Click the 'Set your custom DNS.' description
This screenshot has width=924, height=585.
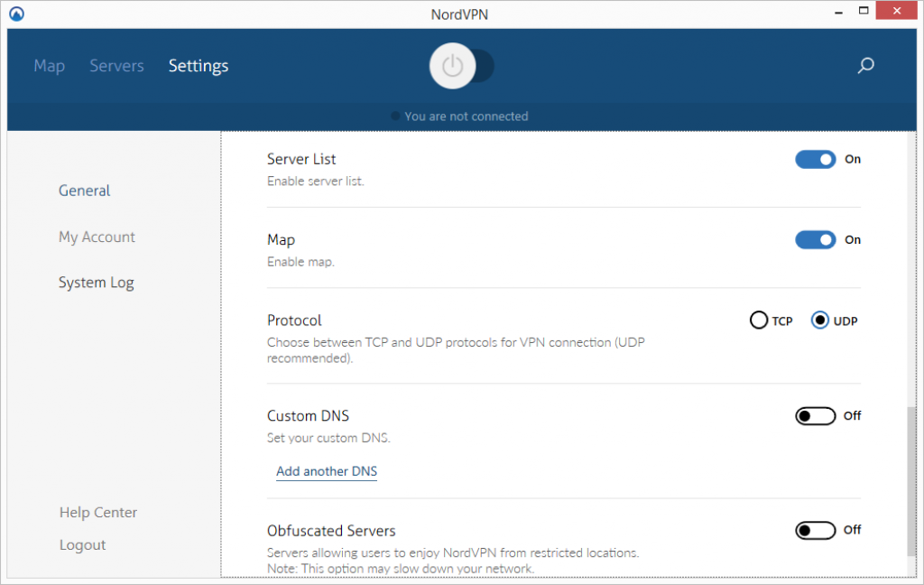[x=328, y=438]
